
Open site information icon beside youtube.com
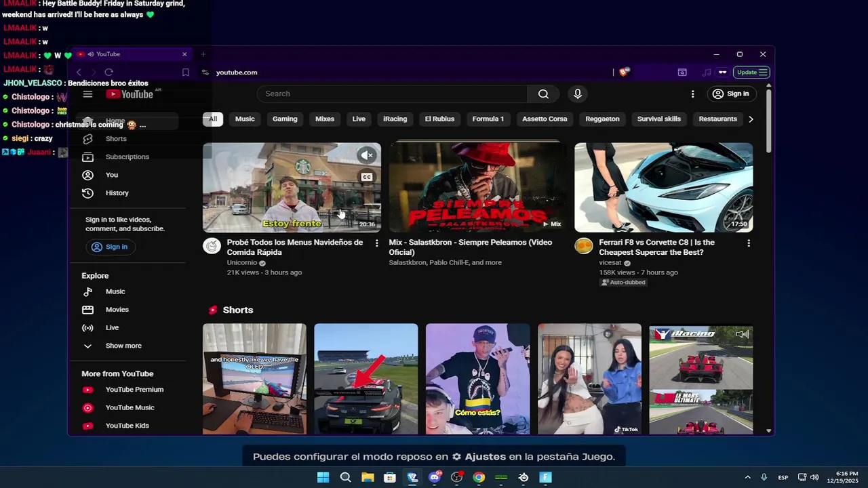(205, 73)
